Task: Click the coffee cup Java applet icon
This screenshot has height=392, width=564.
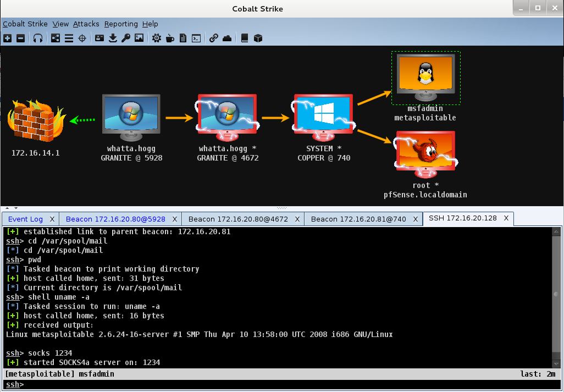Action: tap(170, 38)
